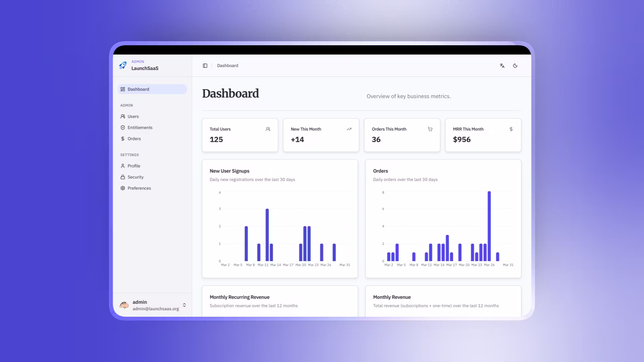Click the shopping cart icon on Orders card
Screen dimensions: 644x362
[430, 129]
